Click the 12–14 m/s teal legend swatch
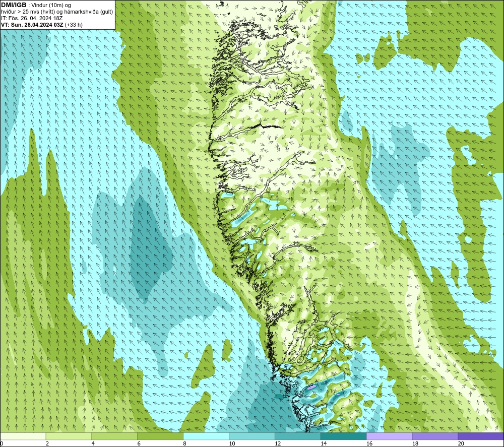 (x=298, y=436)
